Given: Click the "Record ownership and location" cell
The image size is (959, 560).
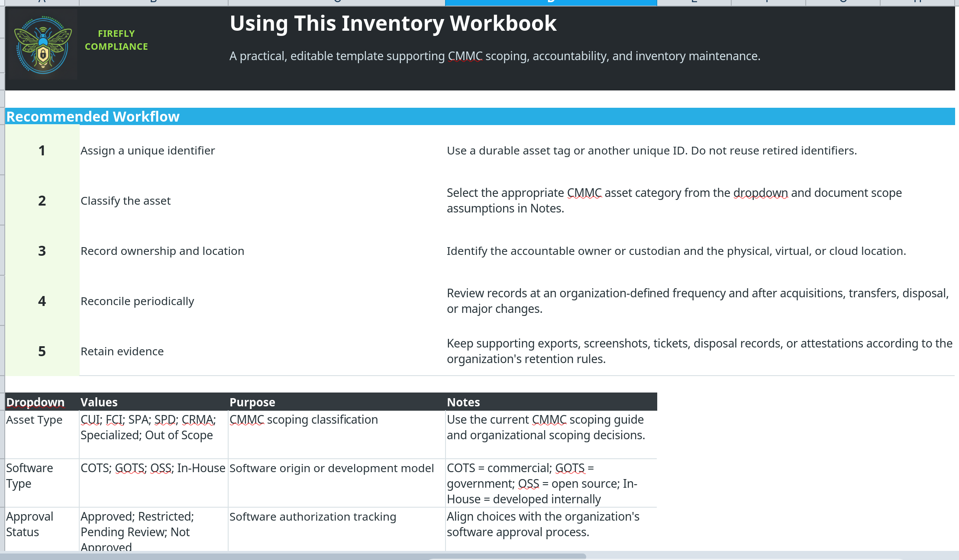Looking at the screenshot, I should tap(262, 251).
